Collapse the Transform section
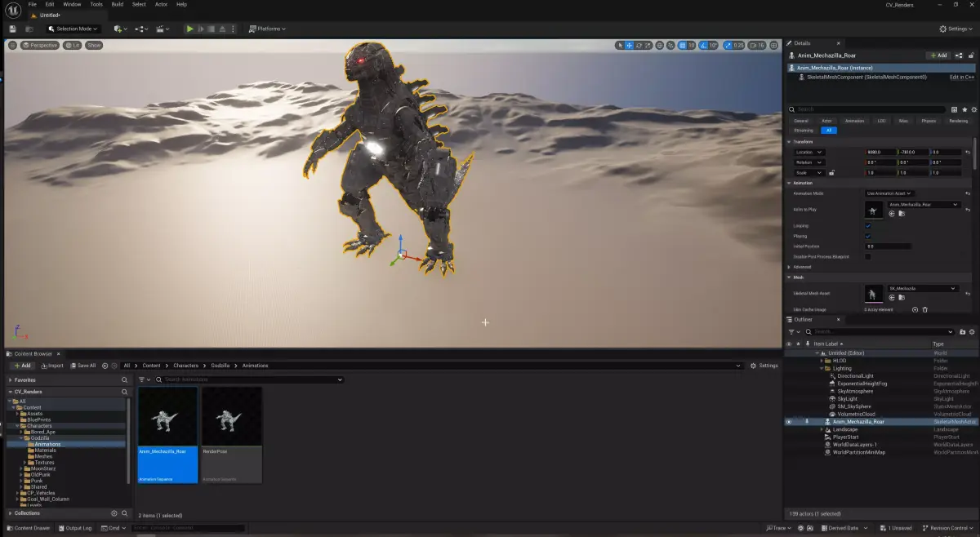The height and width of the screenshot is (537, 980). [x=790, y=142]
